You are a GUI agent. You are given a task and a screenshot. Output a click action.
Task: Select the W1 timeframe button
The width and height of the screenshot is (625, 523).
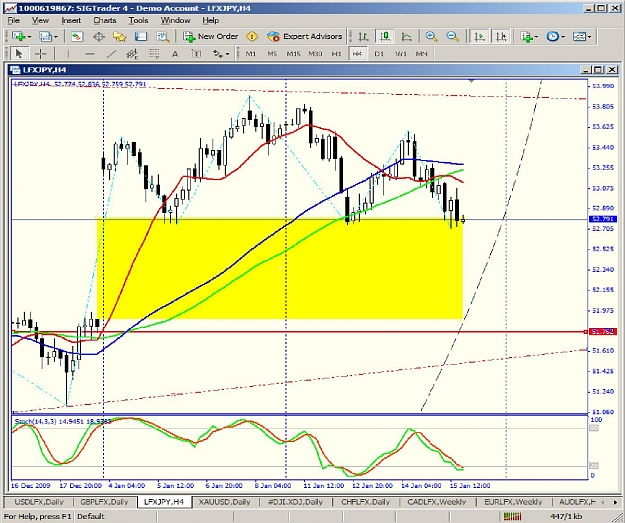point(401,53)
